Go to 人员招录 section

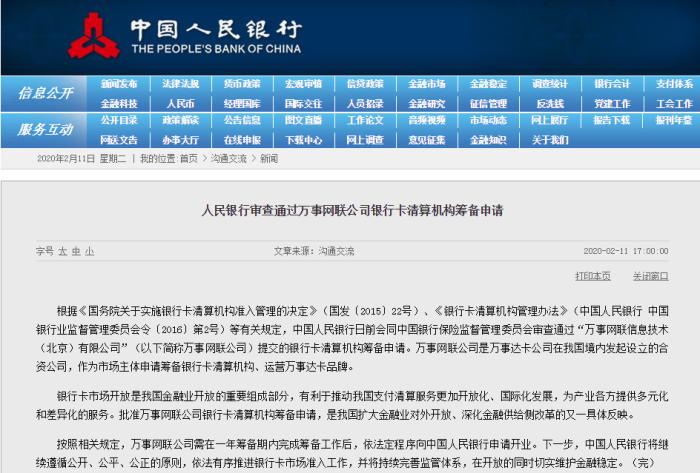click(365, 104)
